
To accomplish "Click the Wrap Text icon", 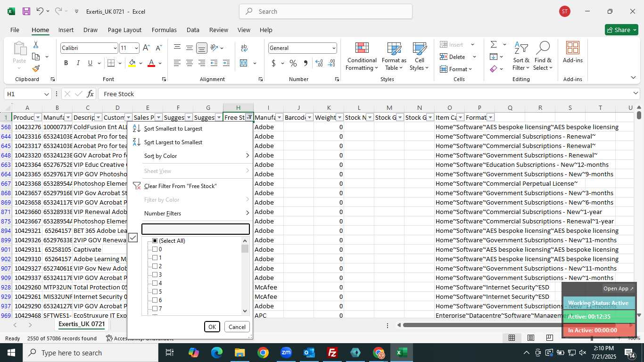I will pyautogui.click(x=244, y=48).
